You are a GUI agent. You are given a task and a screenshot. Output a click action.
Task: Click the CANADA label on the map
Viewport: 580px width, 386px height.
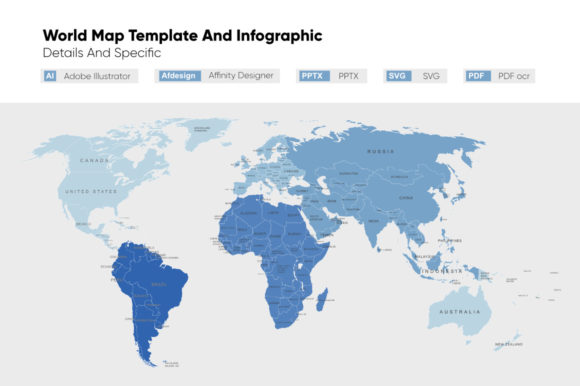click(x=95, y=160)
